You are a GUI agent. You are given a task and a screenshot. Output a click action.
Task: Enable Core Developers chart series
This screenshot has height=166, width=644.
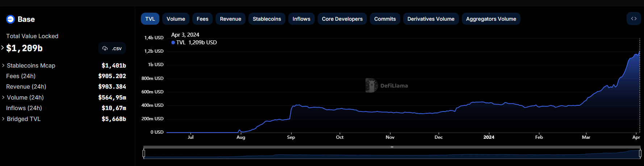tap(342, 19)
